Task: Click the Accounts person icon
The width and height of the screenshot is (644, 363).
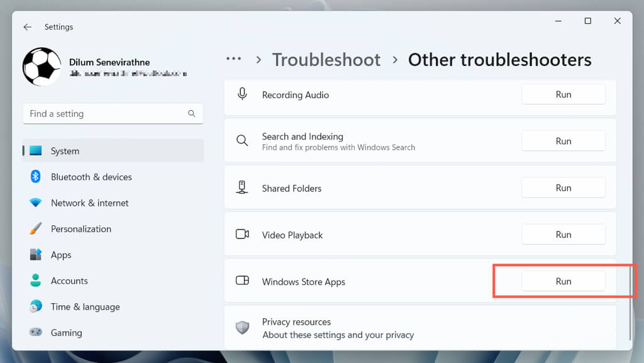Action: (x=36, y=281)
